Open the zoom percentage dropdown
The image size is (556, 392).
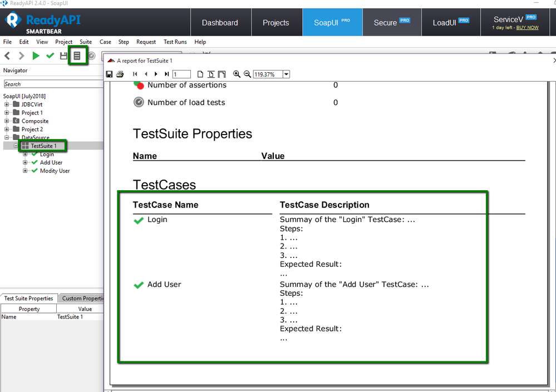(x=286, y=75)
